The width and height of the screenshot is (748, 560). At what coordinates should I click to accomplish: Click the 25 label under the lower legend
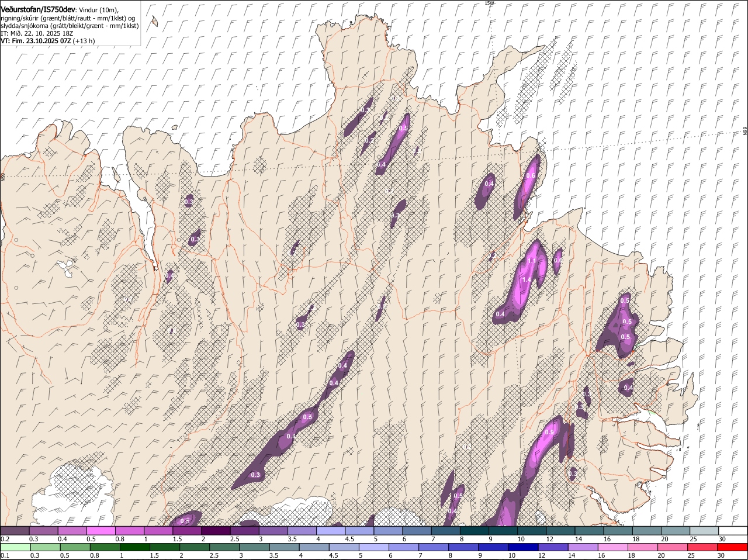point(691,555)
